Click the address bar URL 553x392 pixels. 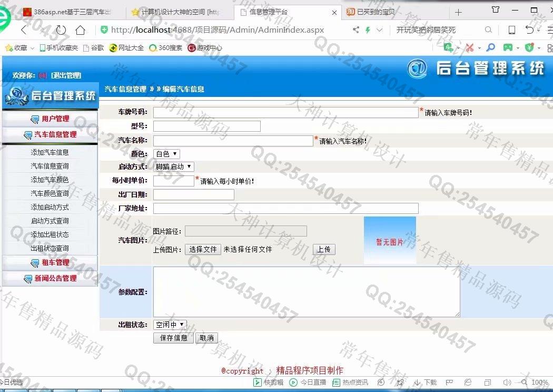coord(217,30)
